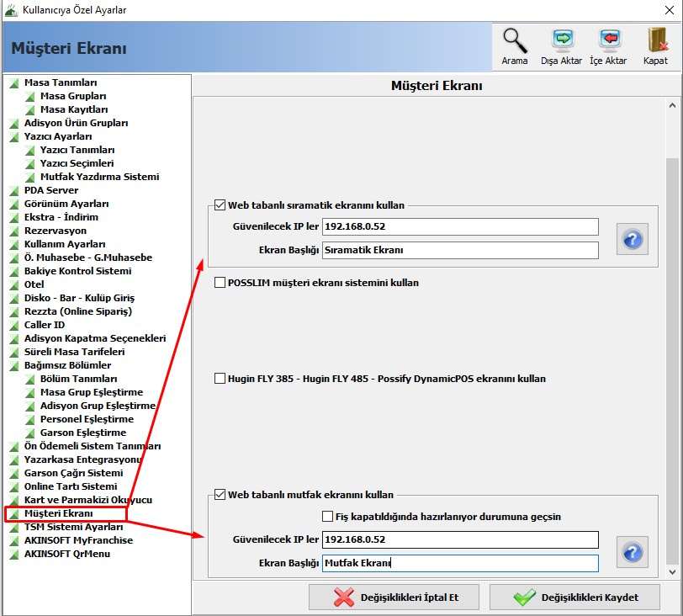Select Adisyon Grup Eşleştirme
Image resolution: width=683 pixels, height=616 pixels.
pos(98,406)
